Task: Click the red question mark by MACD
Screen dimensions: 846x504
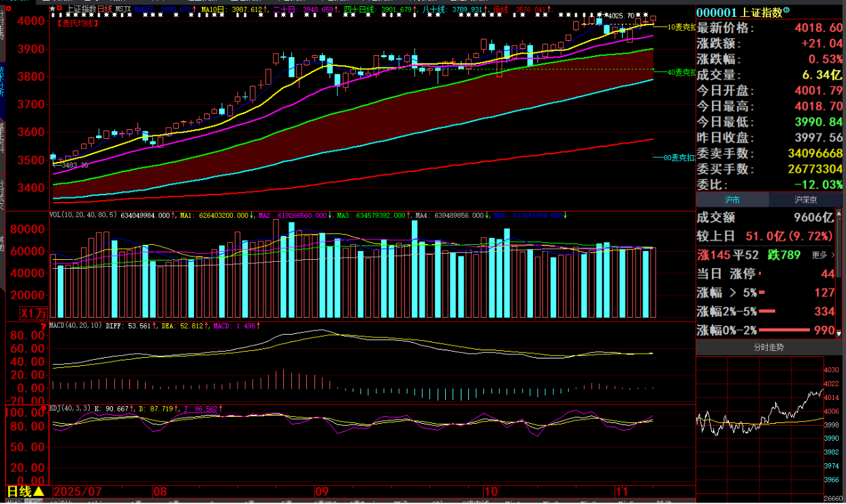Action: click(x=44, y=326)
